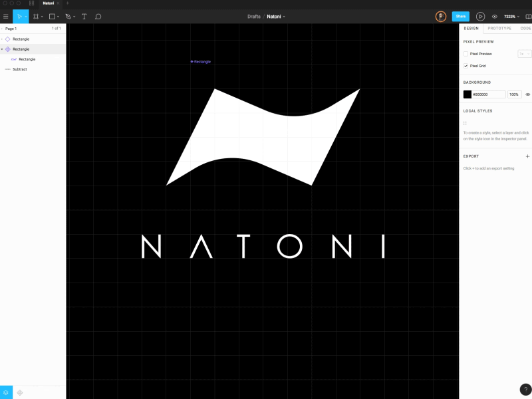Disable the Pixel Grid checkbox

tap(465, 66)
